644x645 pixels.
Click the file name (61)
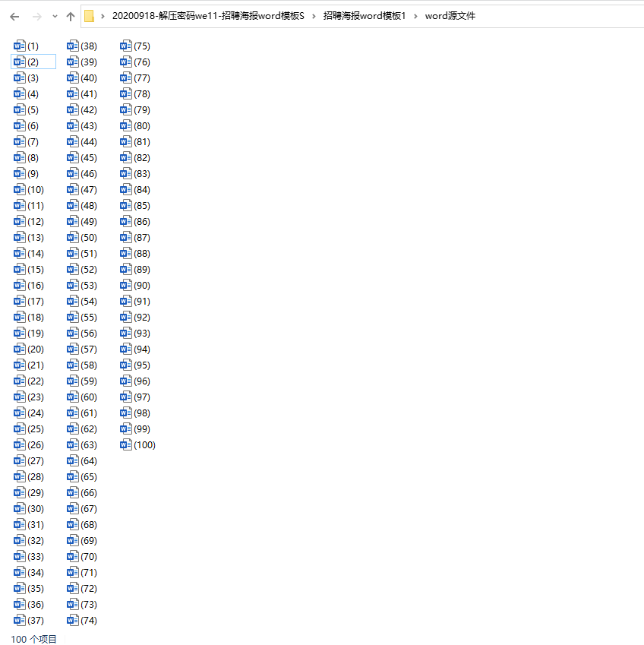[89, 413]
